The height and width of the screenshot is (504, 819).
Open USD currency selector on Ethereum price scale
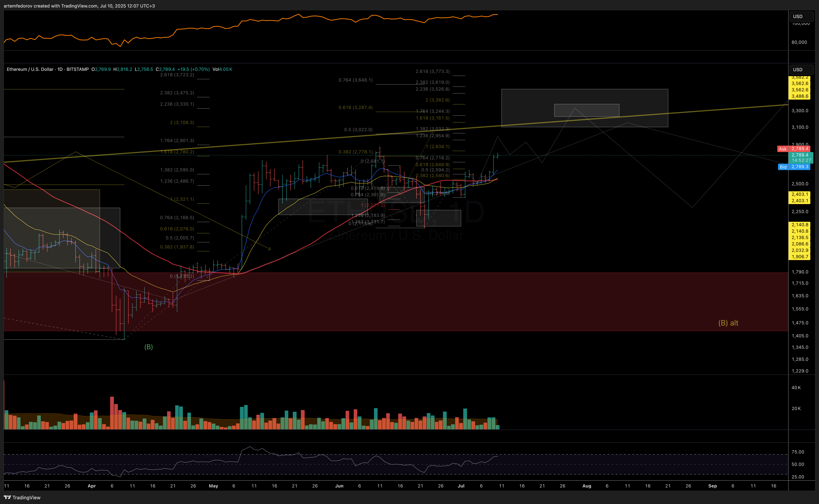point(801,70)
